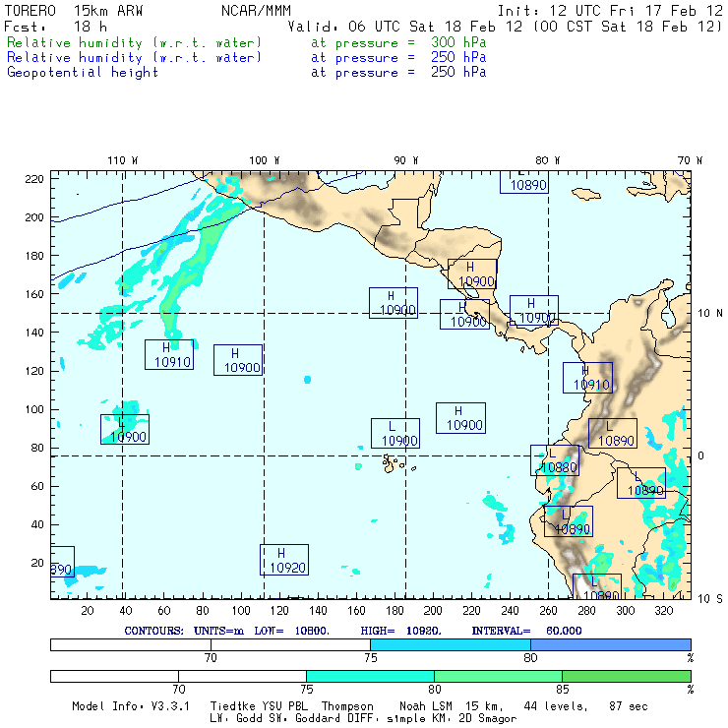This screenshot has width=728, height=728.
Task: Click the 'Valid: 06 UTC Sat 18 Feb 12' text
Action: [x=405, y=27]
